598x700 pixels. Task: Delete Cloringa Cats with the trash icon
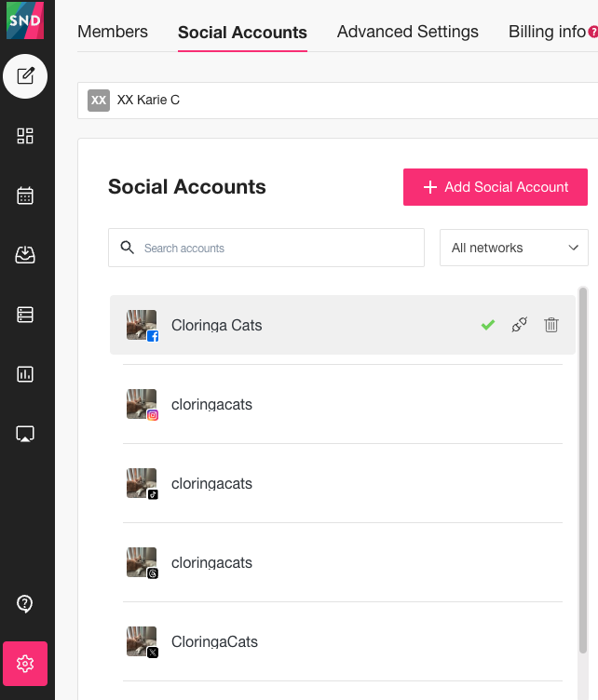pos(551,325)
